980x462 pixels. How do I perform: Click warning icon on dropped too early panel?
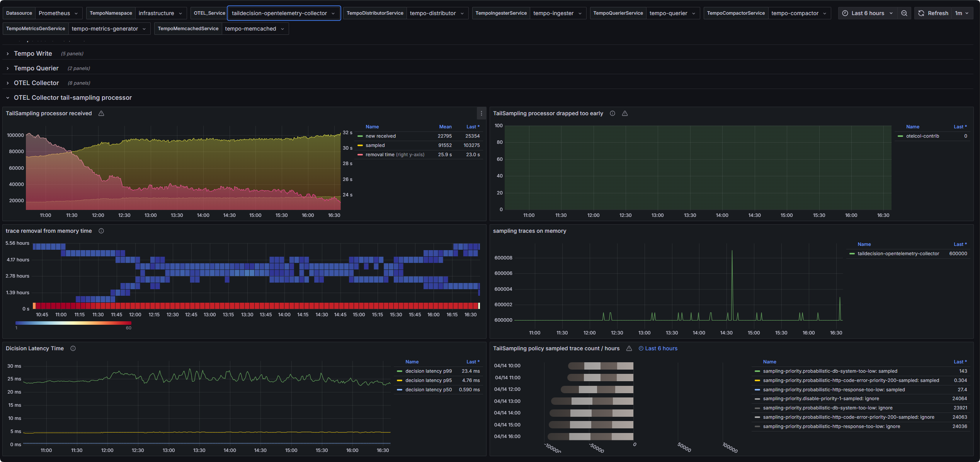(625, 113)
